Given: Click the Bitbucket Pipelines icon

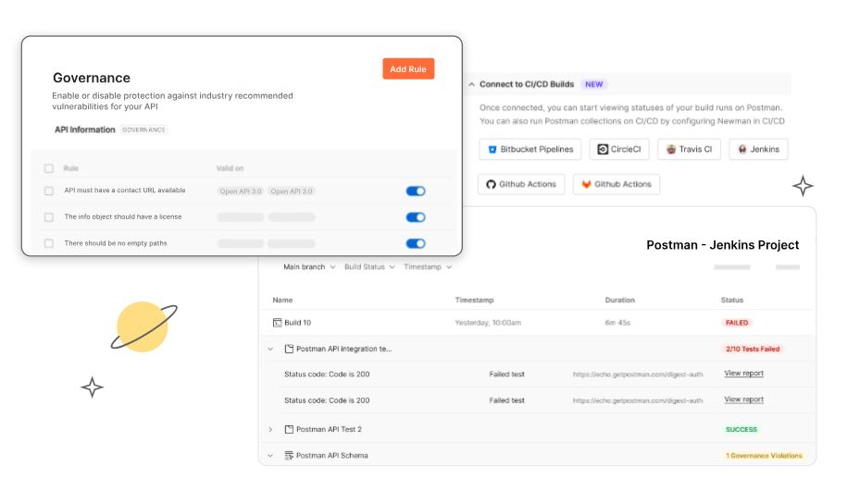Looking at the screenshot, I should coord(492,149).
